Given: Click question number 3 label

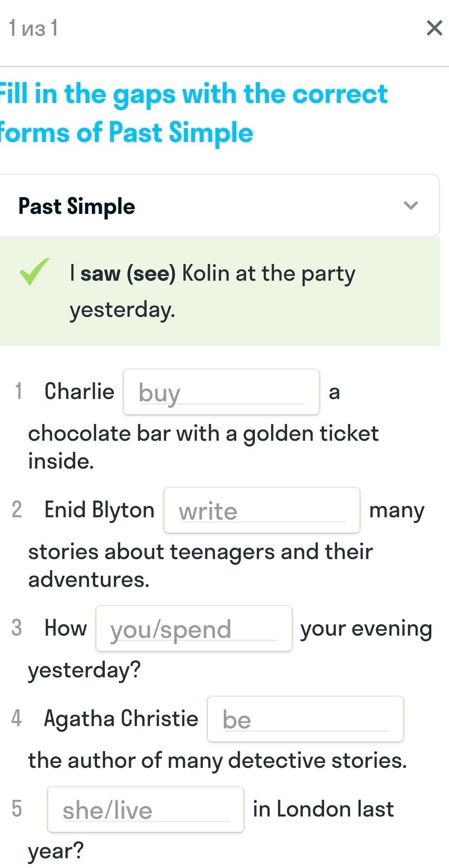Looking at the screenshot, I should pos(17,628).
